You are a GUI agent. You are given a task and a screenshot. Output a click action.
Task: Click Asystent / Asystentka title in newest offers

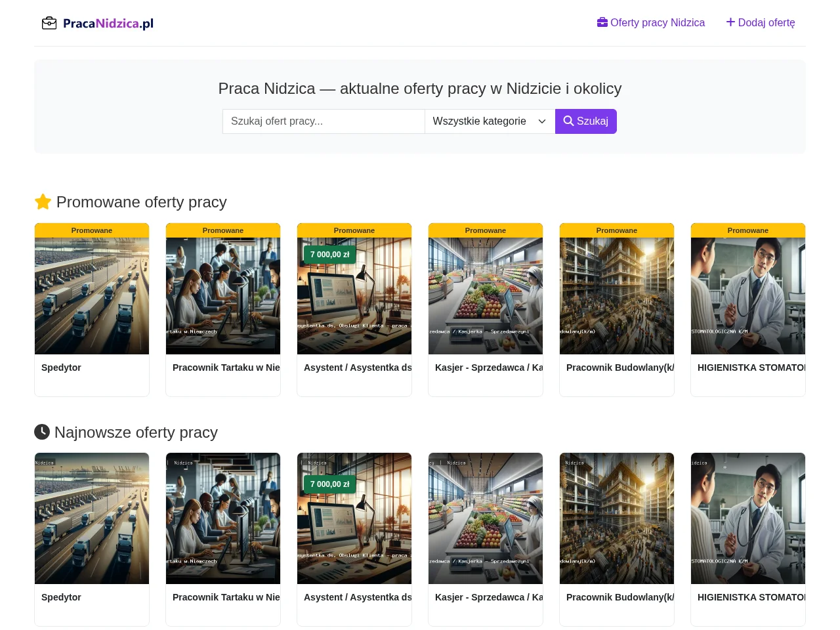point(358,597)
